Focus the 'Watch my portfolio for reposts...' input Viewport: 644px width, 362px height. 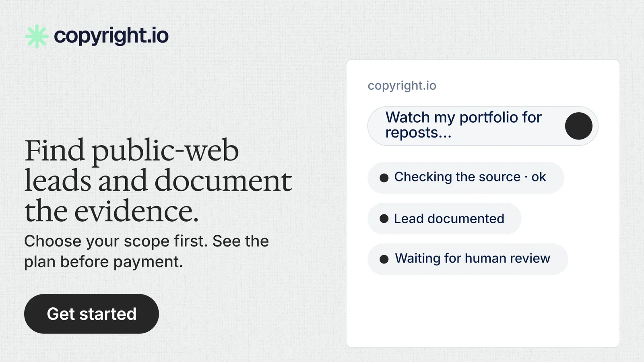[x=483, y=126]
